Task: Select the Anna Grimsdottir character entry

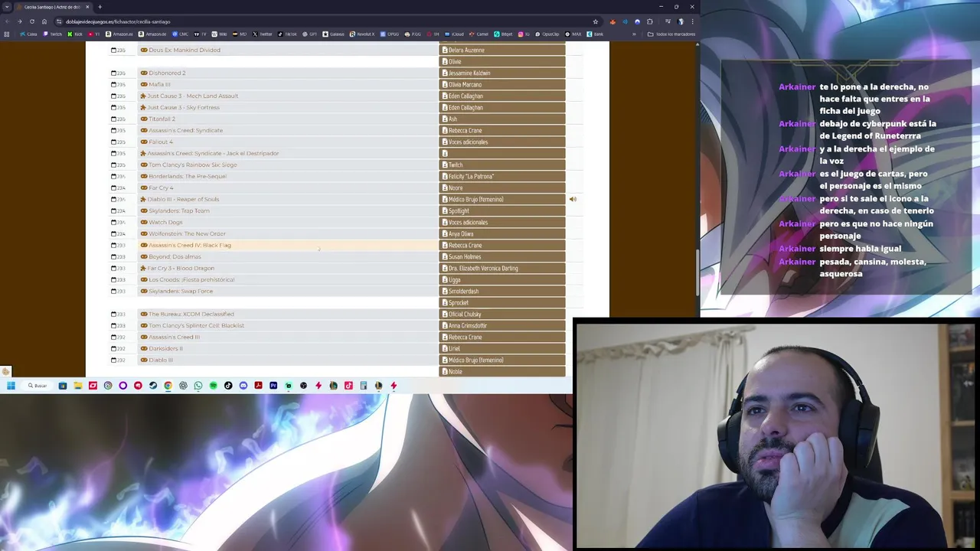Action: point(502,325)
